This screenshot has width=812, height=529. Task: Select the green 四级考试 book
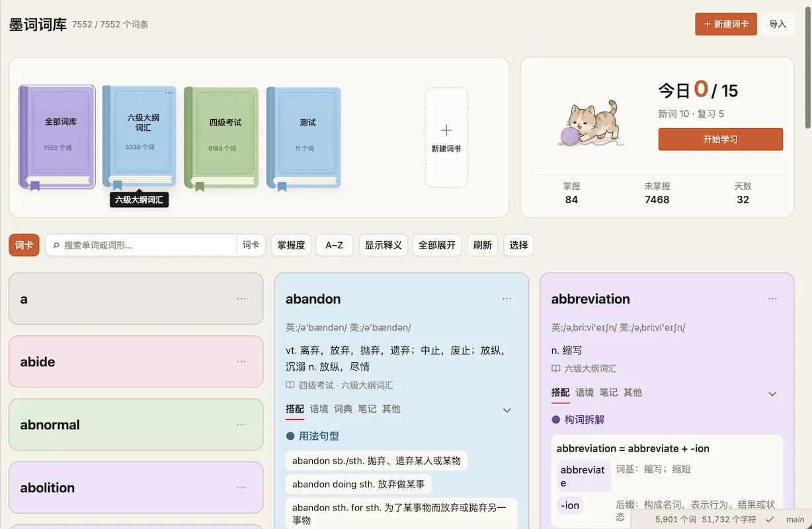pos(222,137)
